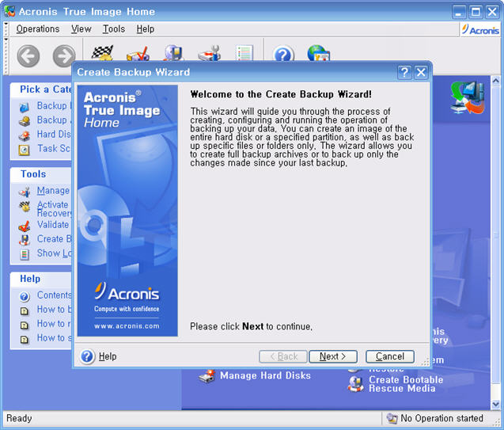Click the checkered flag toolbar icon
504x430 pixels.
point(102,53)
